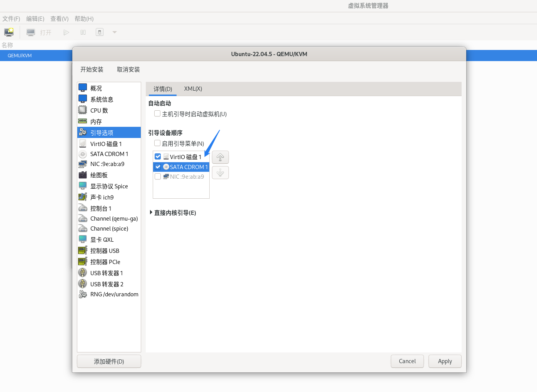This screenshot has height=392, width=537.
Task: Click the pause toolbar icon
Action: tap(83, 32)
